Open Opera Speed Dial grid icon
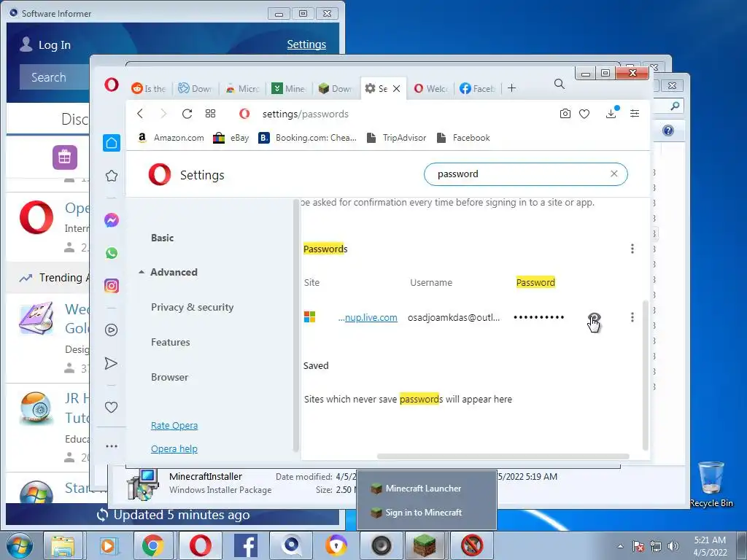Screen dimensions: 747x560 (x=211, y=114)
